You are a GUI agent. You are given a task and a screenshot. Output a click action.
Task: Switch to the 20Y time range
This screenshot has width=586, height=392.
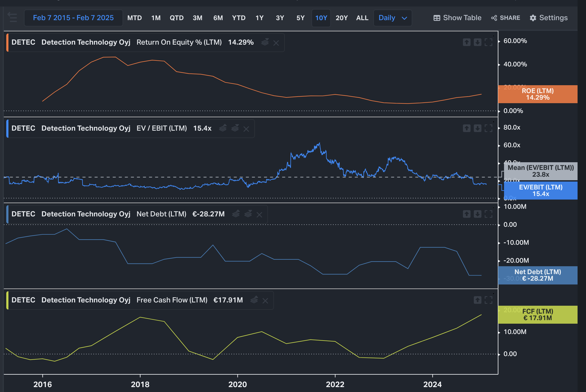tap(341, 18)
